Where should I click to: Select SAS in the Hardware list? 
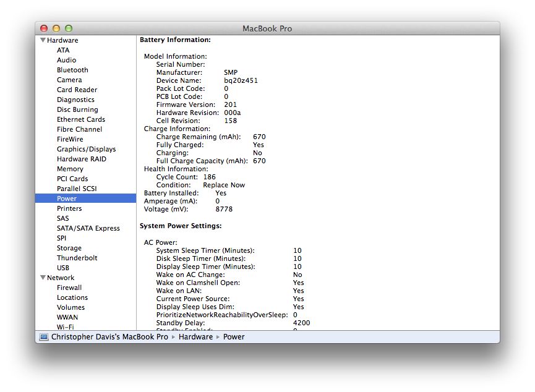tap(63, 218)
